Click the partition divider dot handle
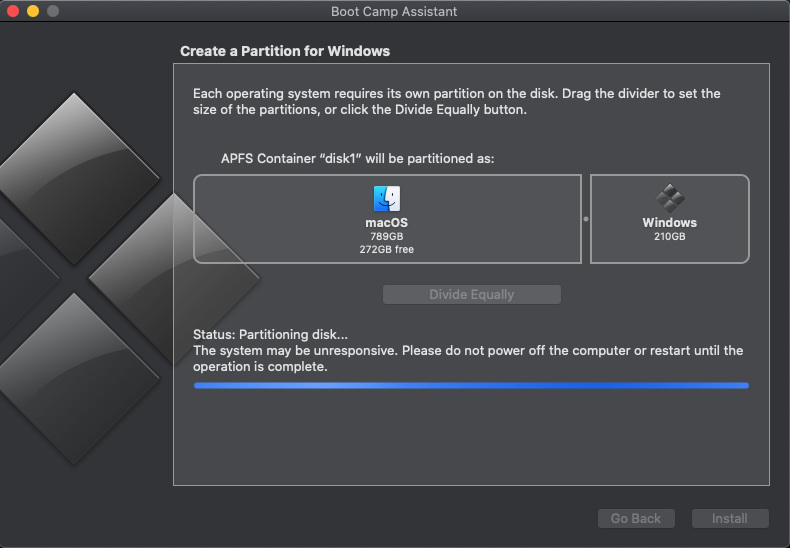 [585, 219]
